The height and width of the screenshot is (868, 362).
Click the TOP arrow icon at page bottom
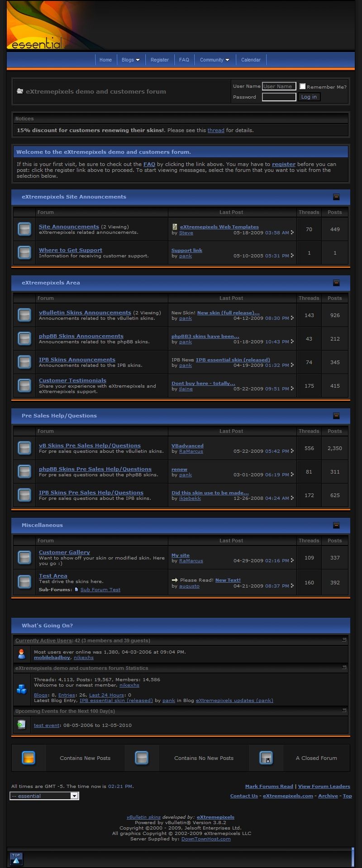(16, 858)
